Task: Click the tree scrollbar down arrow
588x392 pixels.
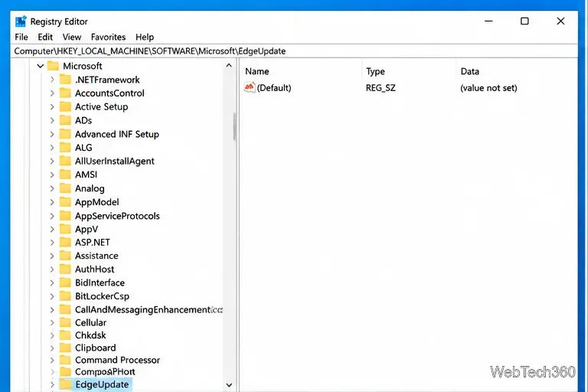Action: [x=229, y=385]
